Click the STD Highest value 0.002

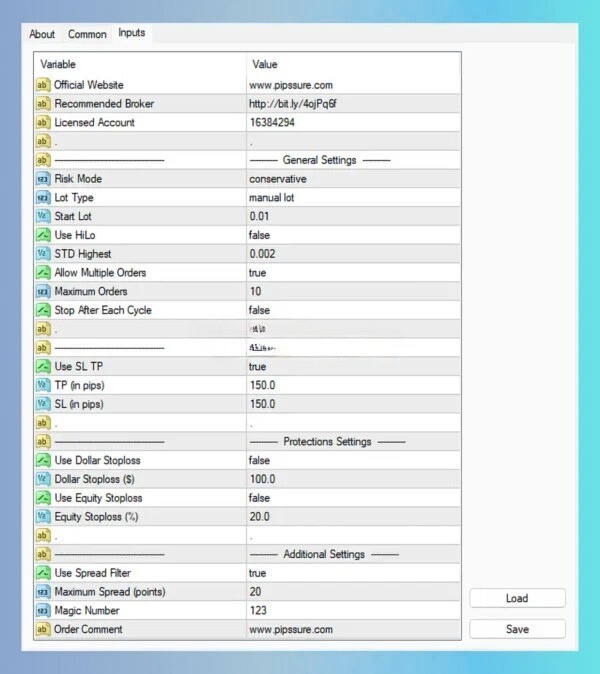pyautogui.click(x=262, y=254)
